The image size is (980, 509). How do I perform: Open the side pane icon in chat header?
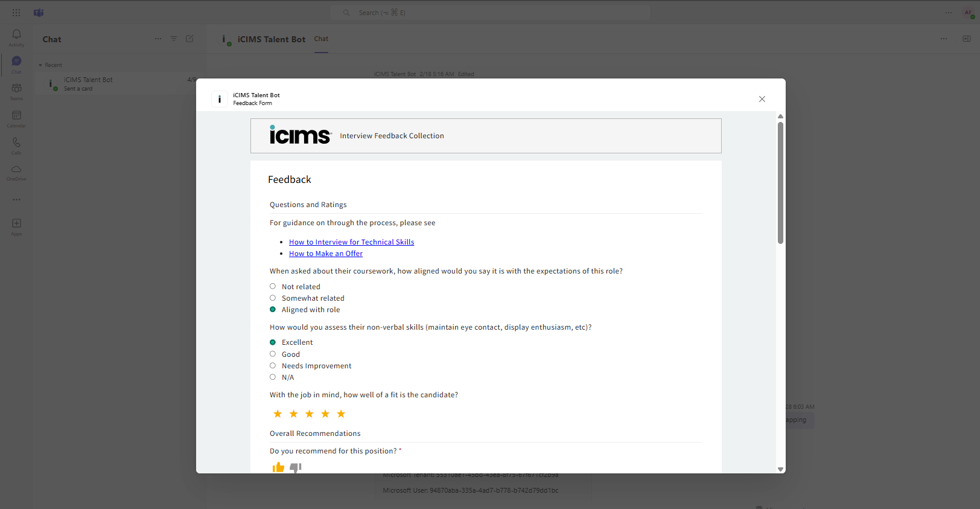click(967, 39)
